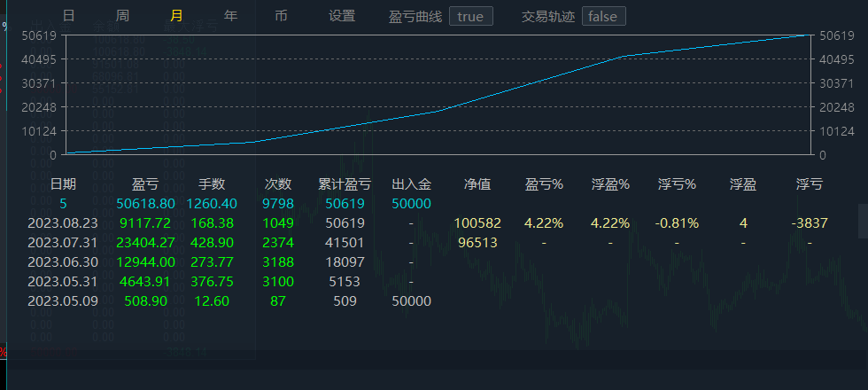Click the cumulative profit value 509
868x390 pixels.
pyautogui.click(x=345, y=301)
